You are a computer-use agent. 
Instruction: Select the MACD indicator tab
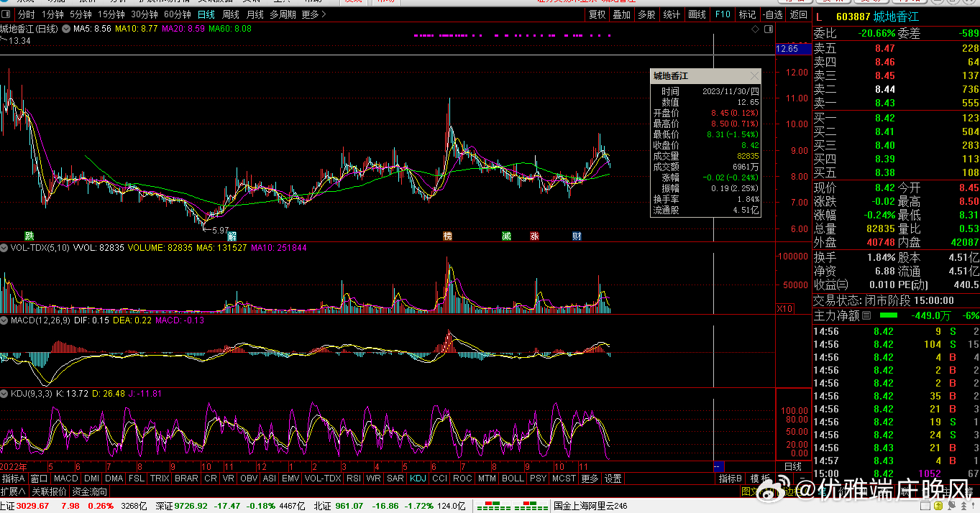pos(65,479)
